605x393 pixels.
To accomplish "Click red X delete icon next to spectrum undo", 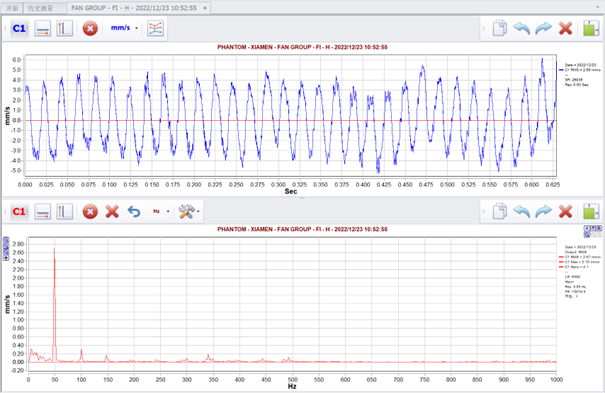I will point(112,211).
